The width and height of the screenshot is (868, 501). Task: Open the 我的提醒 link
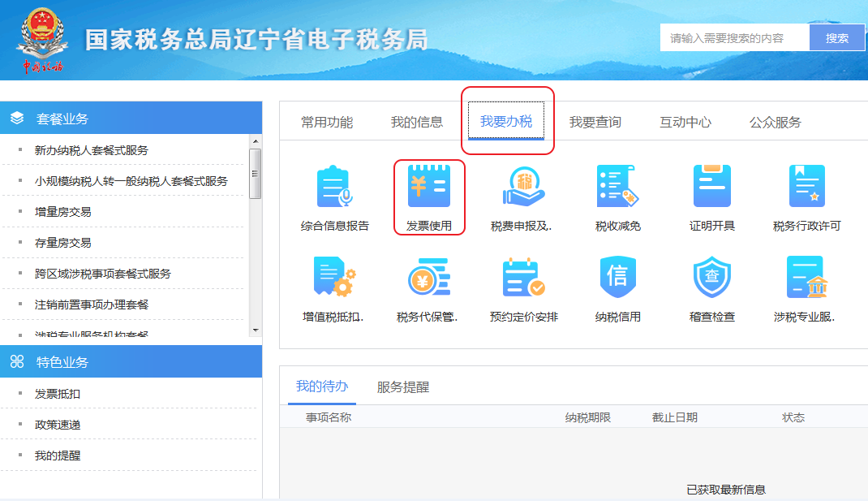pos(57,456)
